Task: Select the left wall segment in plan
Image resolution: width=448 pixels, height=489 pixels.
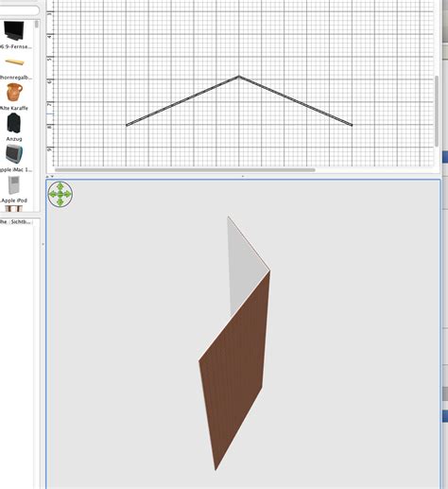Action: 182,100
